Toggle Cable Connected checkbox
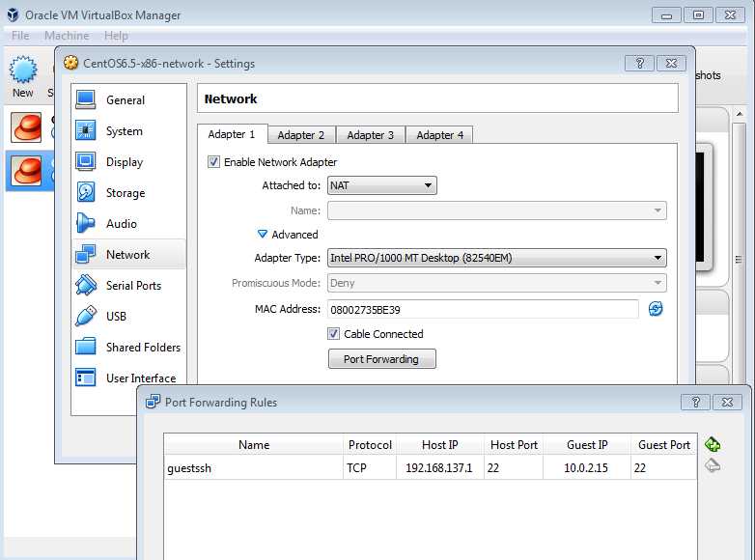The height and width of the screenshot is (560, 755). 333,333
